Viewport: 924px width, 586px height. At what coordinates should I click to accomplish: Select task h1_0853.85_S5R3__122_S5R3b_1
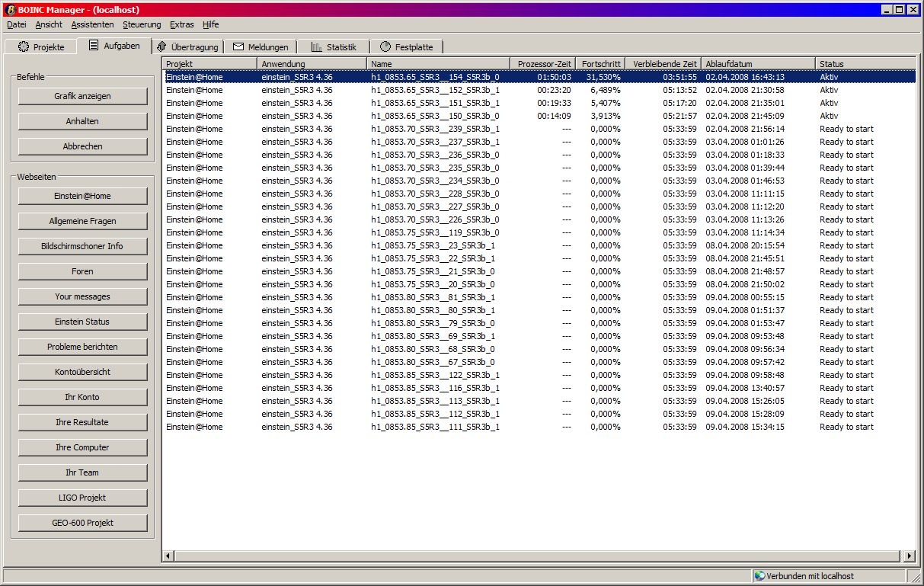click(539, 375)
